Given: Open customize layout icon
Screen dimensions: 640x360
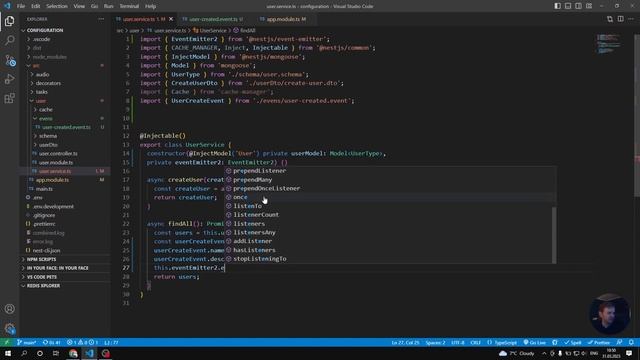Looking at the screenshot, I should coord(589,6).
